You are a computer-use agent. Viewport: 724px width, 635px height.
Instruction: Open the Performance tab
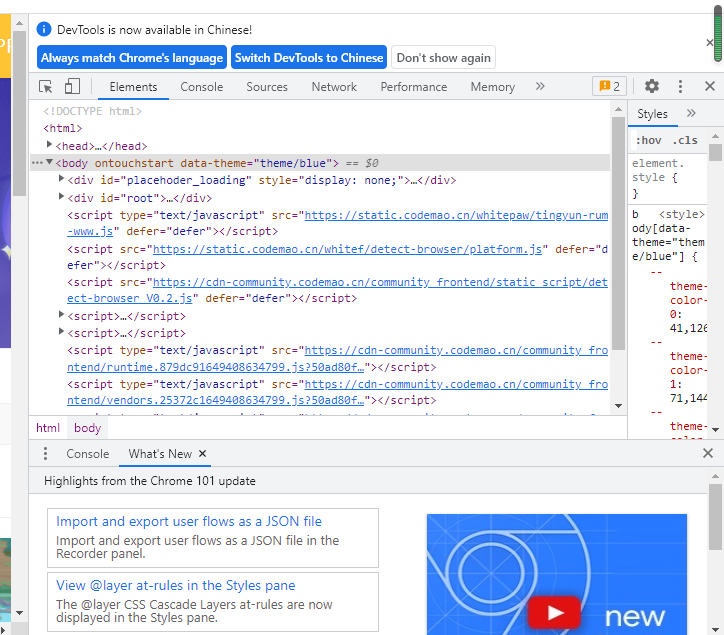[414, 86]
